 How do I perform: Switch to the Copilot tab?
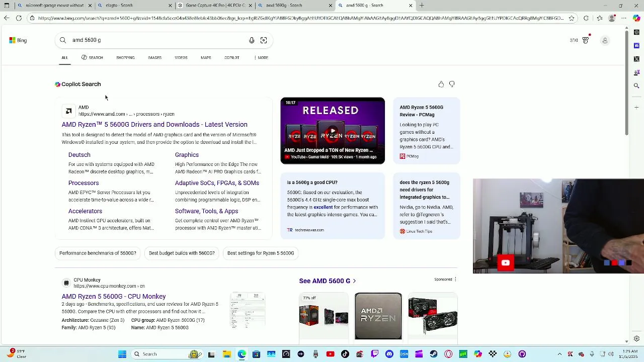232,58
